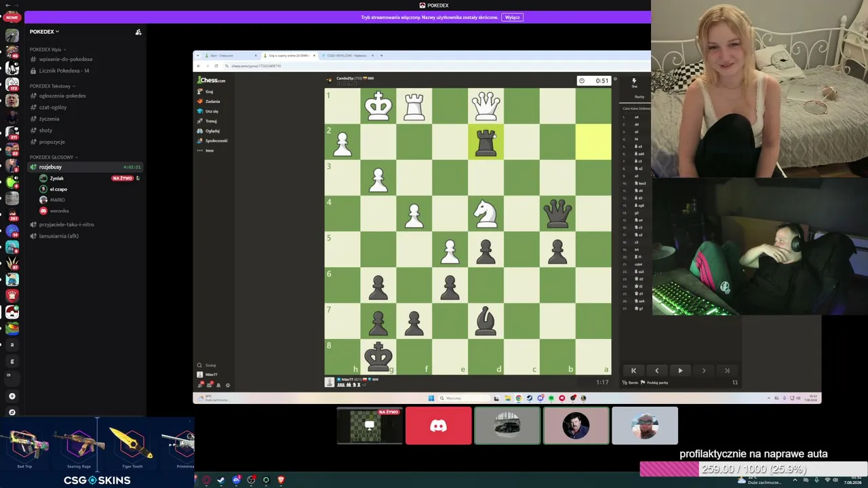Open Graj in Chess.com sidebar
The image size is (868, 488).
pos(205,91)
